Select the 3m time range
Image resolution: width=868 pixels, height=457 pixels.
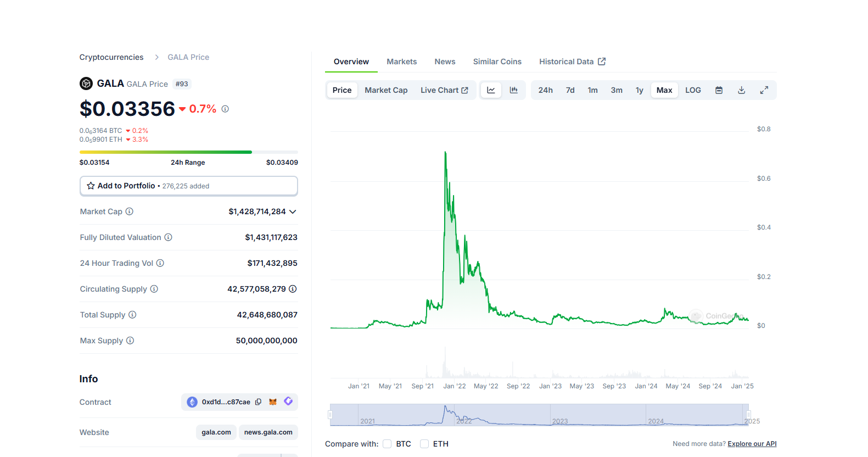pyautogui.click(x=617, y=90)
